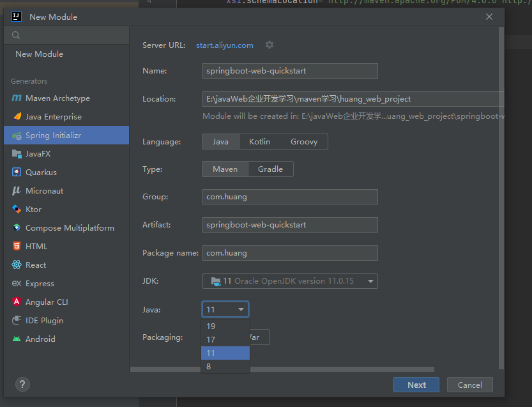Open Server URL settings gear

(x=270, y=45)
